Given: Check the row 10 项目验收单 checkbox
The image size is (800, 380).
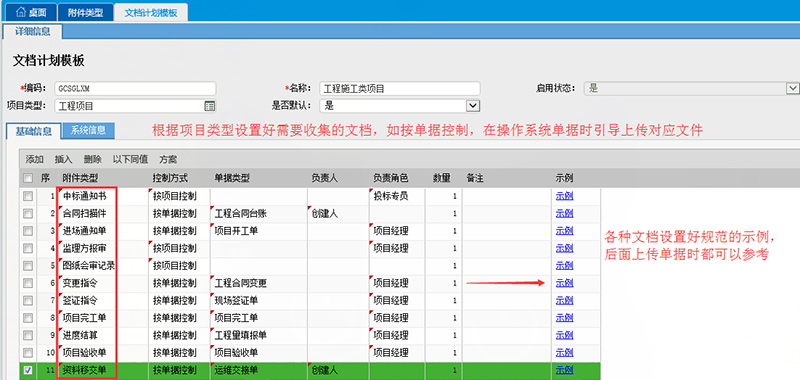Looking at the screenshot, I should coord(28,353).
